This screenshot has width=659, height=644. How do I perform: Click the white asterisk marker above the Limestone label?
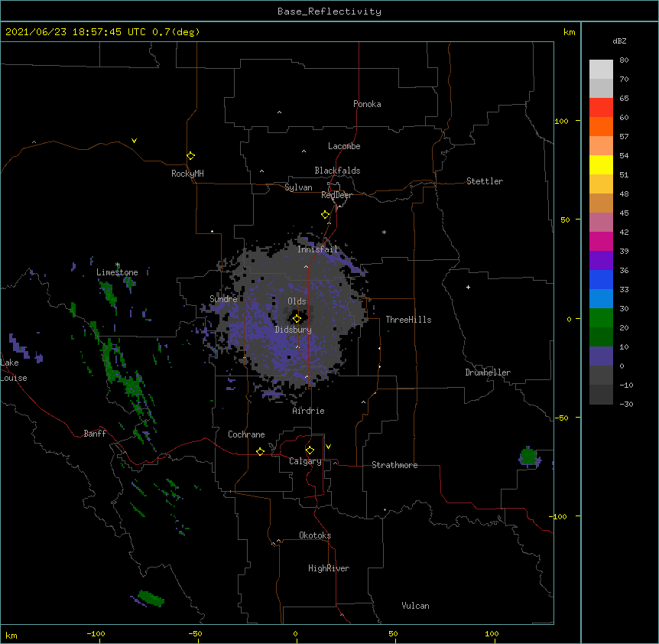coord(118,265)
